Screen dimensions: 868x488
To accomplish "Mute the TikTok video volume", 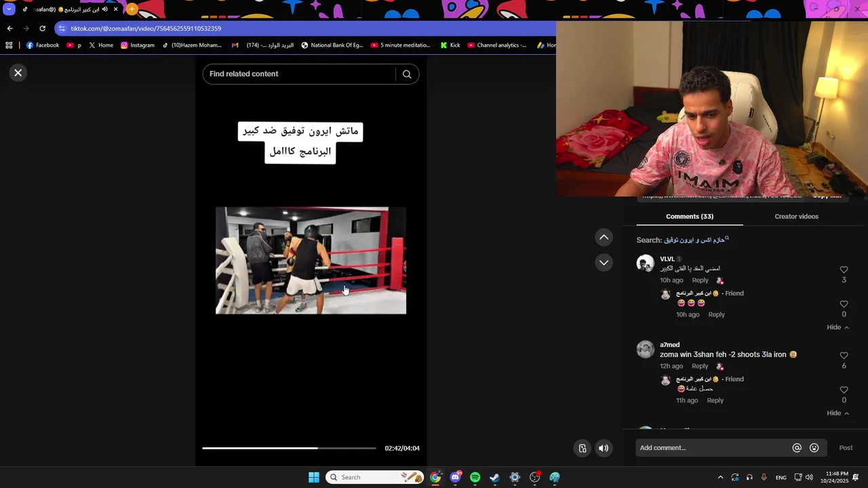I will [x=604, y=448].
